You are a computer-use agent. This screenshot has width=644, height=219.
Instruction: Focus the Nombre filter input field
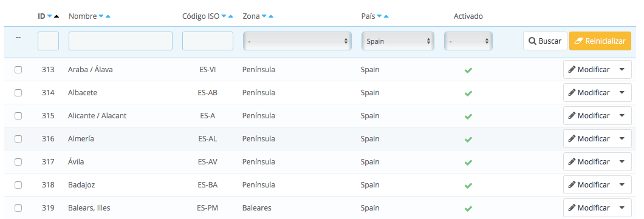pos(120,41)
